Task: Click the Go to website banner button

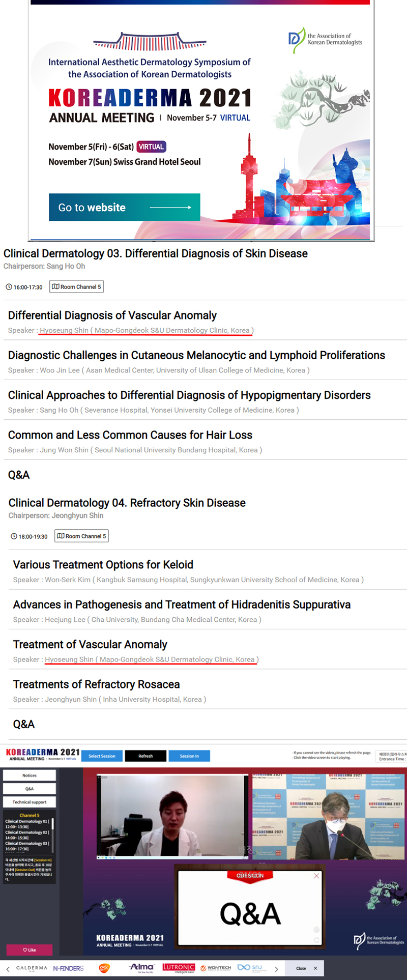Action: pyautogui.click(x=125, y=207)
